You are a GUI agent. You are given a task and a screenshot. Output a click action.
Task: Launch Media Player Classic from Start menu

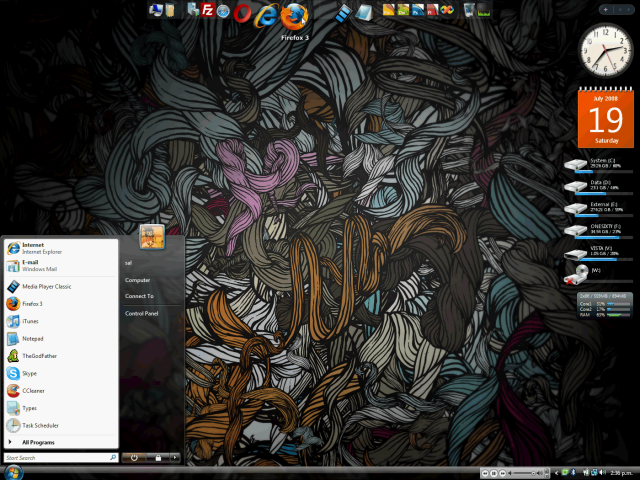(61, 287)
